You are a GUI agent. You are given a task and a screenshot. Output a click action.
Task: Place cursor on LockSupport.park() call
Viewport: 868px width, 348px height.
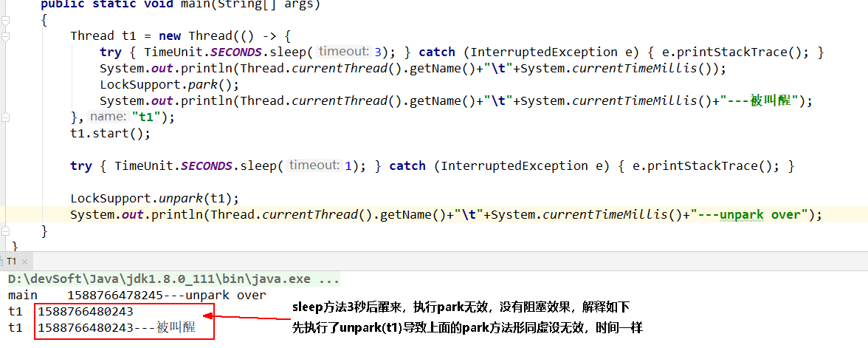(x=159, y=84)
